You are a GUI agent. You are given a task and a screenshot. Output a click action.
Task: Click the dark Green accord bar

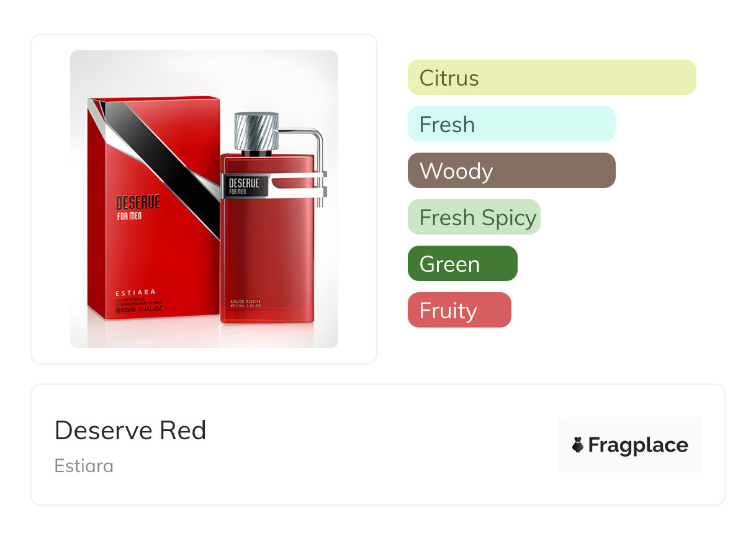[x=462, y=264]
